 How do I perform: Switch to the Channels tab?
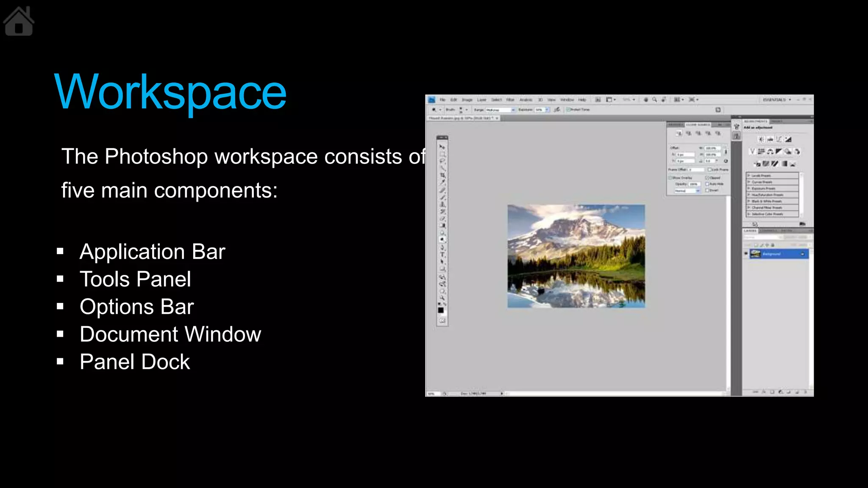tap(768, 230)
